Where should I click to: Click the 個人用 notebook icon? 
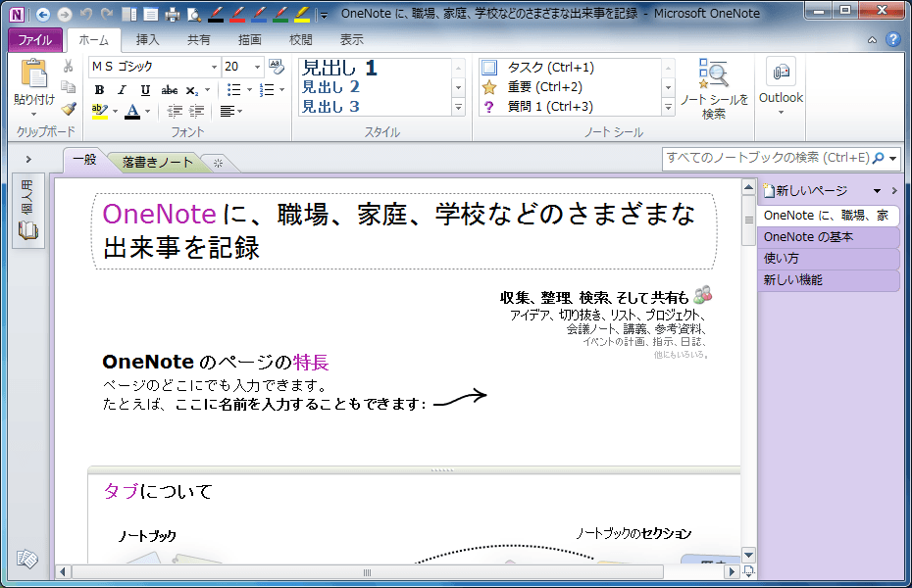pyautogui.click(x=28, y=211)
